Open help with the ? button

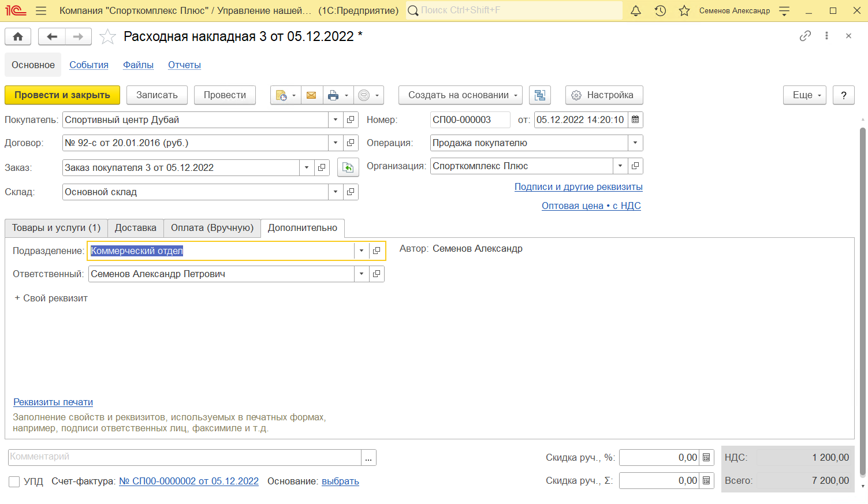844,95
